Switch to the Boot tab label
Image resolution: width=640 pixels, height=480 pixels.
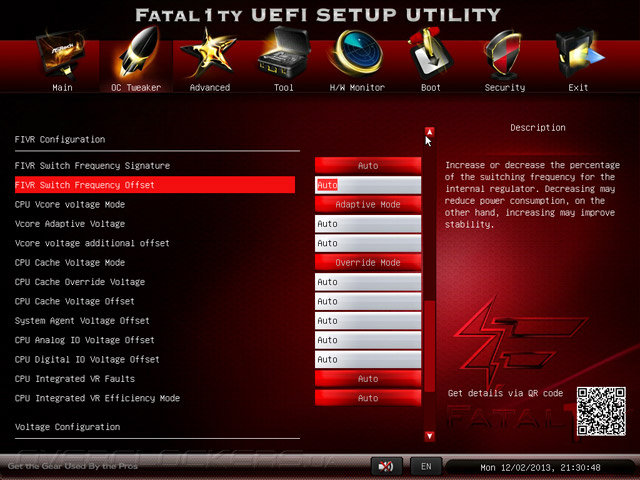pyautogui.click(x=431, y=87)
